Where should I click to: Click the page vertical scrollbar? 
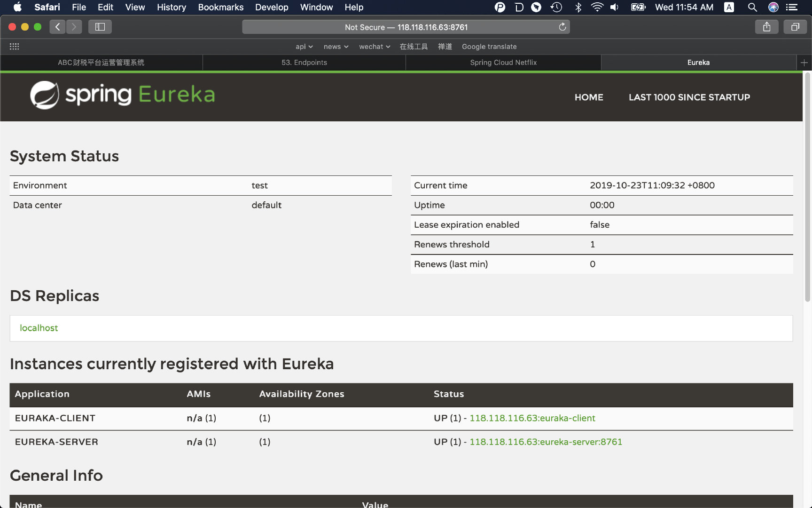point(807,187)
